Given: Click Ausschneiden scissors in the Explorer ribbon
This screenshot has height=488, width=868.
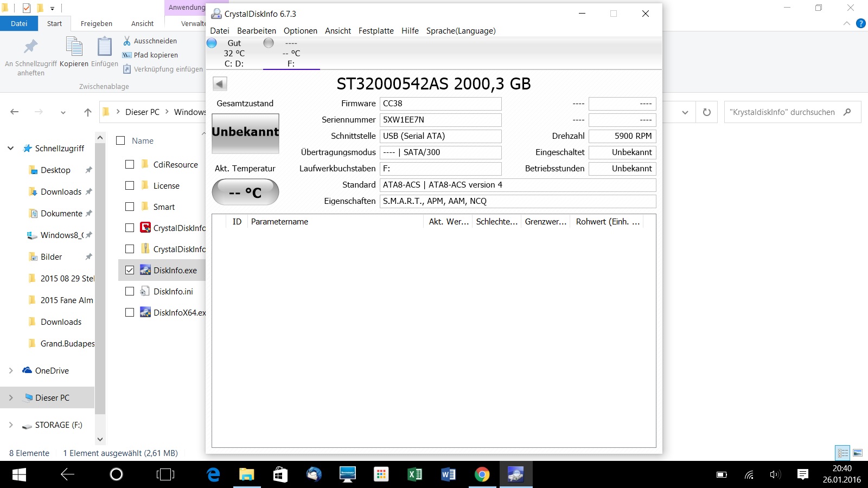Looking at the screenshot, I should click(127, 41).
